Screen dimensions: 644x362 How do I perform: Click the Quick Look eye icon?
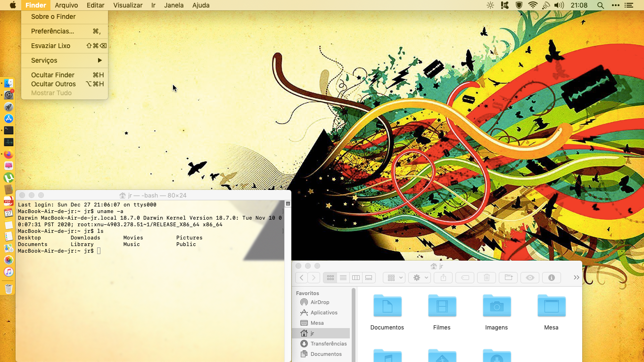[530, 278]
